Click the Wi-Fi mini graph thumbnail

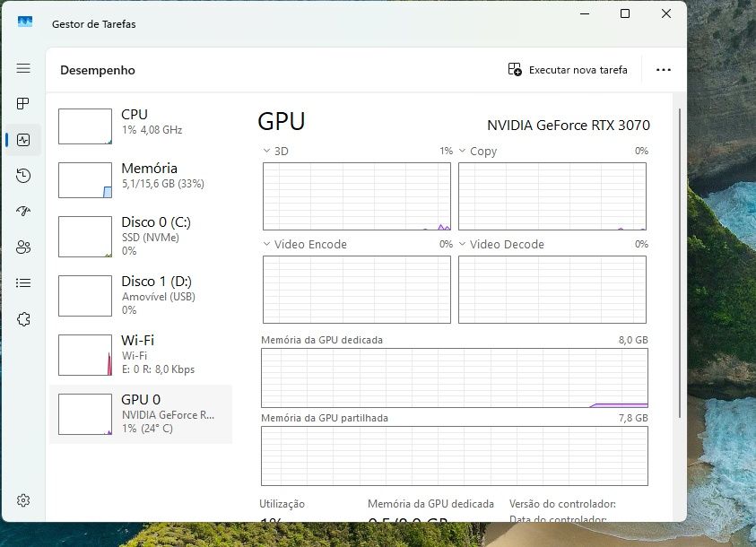click(x=85, y=355)
